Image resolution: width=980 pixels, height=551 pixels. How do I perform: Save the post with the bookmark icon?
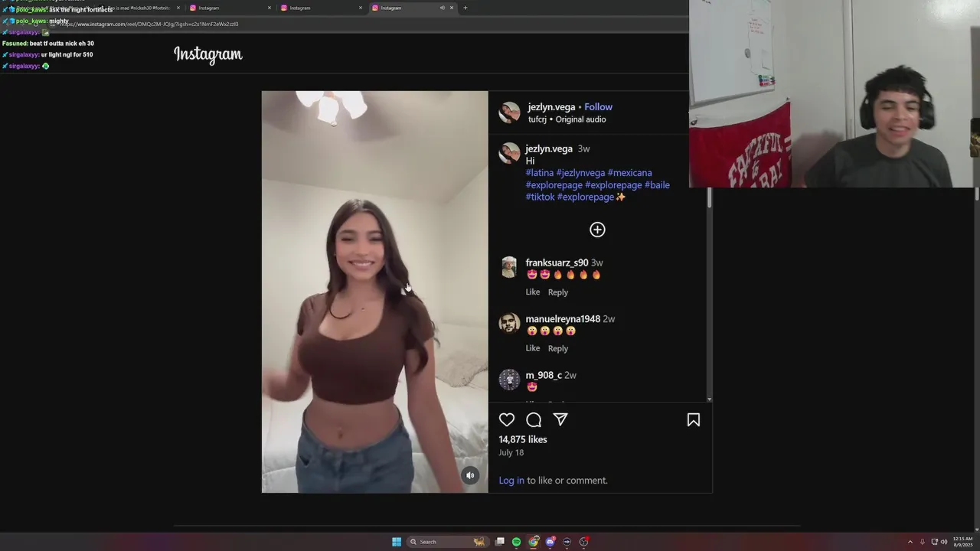pyautogui.click(x=694, y=419)
